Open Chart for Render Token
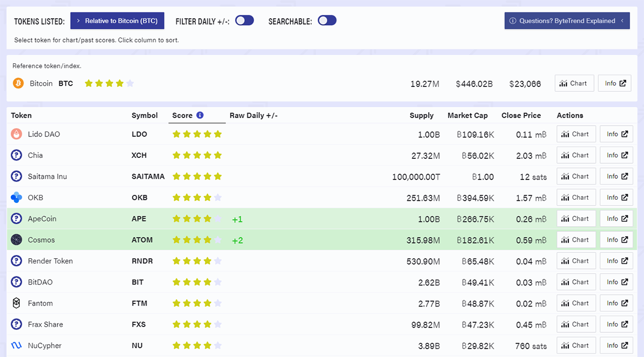Screen dimensions: 644x357 (576, 261)
